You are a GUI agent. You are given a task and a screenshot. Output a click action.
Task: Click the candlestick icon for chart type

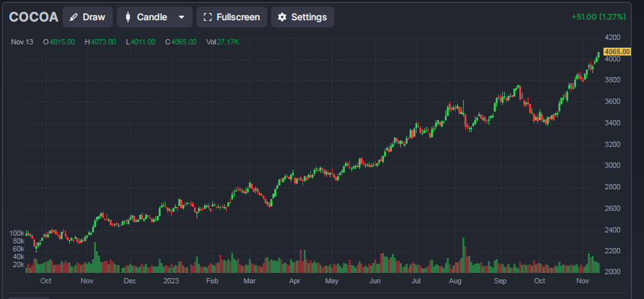(x=127, y=17)
